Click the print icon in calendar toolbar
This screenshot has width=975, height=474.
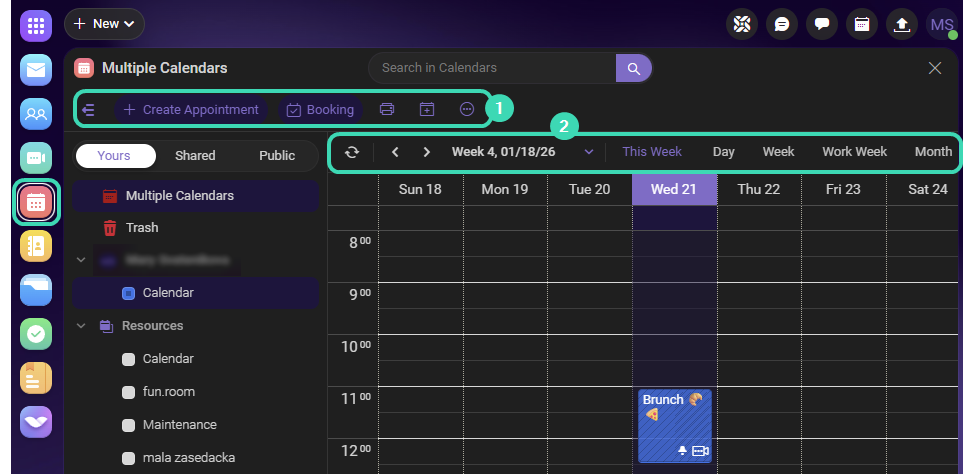point(387,109)
